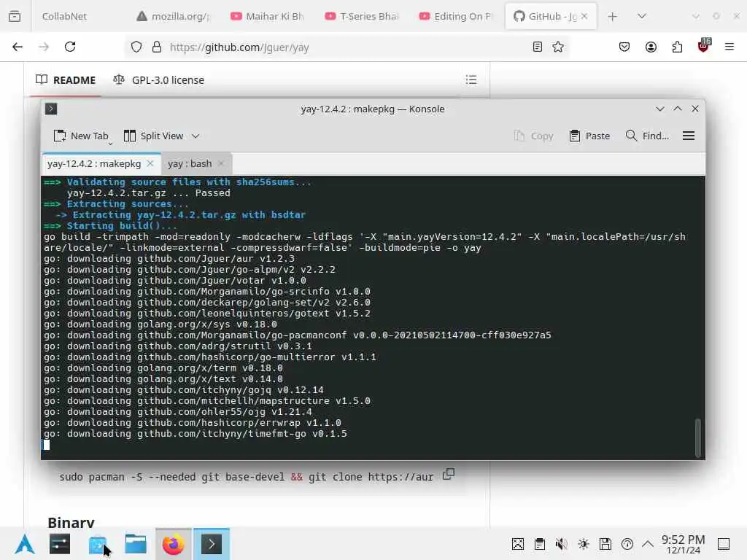Screen dimensions: 747x560
Task: Switch to mozilla.org tab
Action: 174,16
